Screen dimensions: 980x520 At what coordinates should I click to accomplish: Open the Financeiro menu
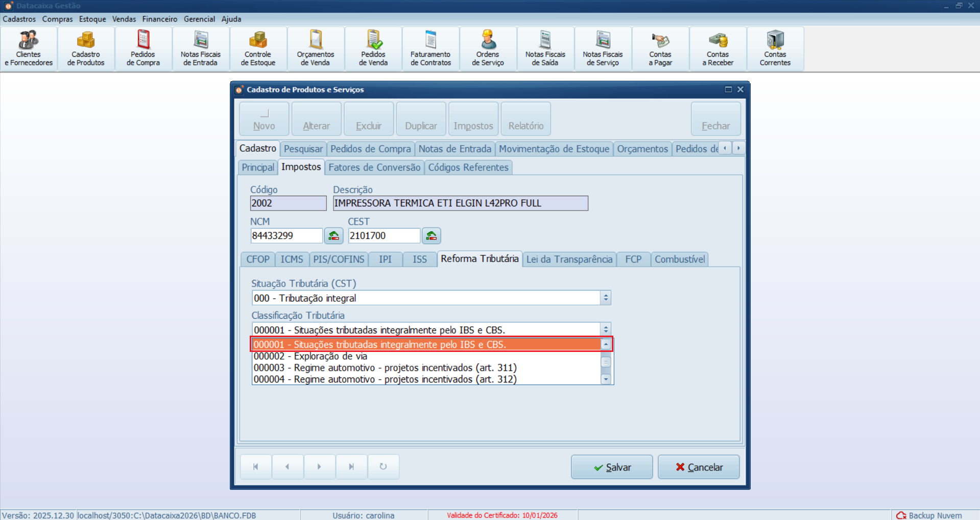pos(160,19)
